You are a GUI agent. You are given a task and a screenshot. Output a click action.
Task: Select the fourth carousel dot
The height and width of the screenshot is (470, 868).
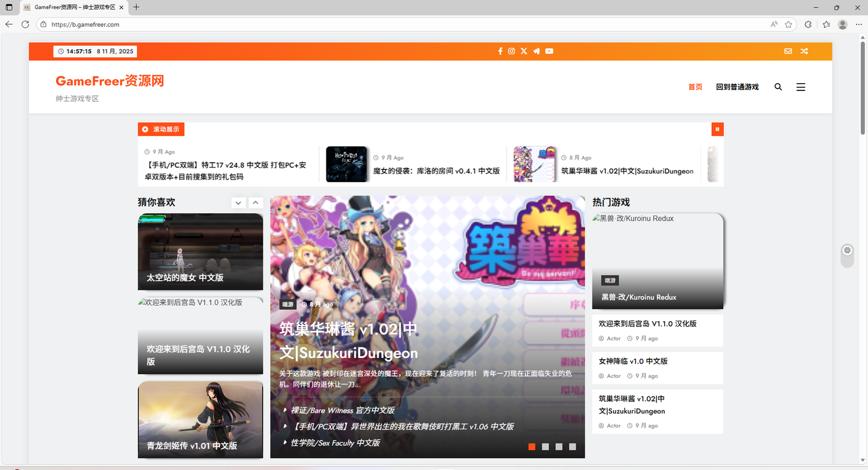(x=573, y=446)
